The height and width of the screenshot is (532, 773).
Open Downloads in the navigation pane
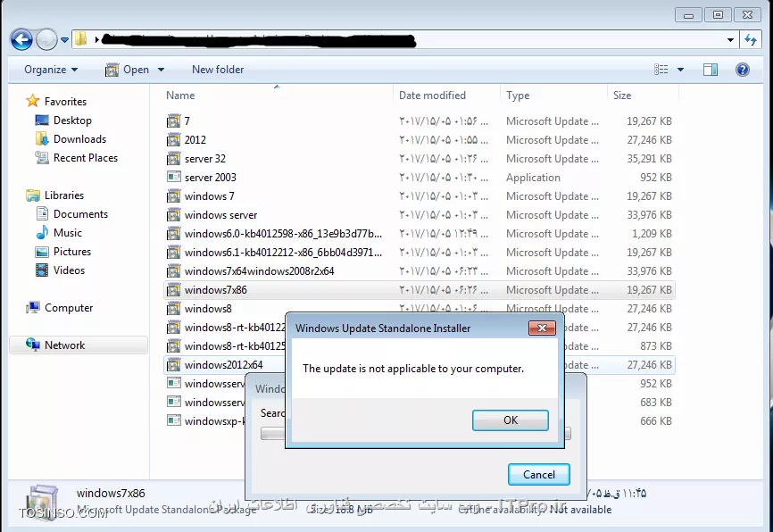coord(79,138)
